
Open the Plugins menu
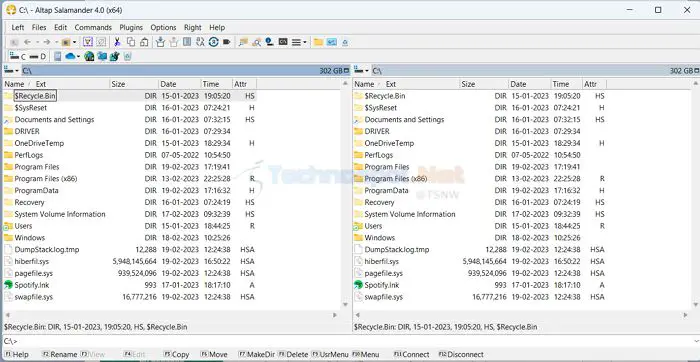[x=131, y=27]
